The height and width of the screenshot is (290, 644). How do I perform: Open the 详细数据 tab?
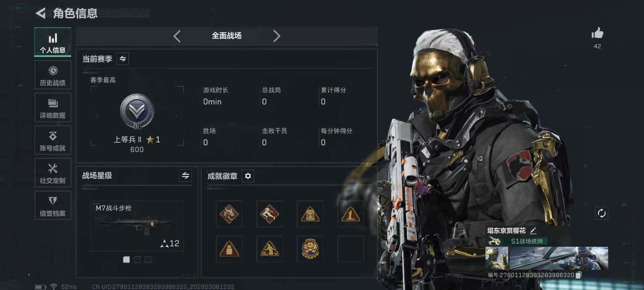tap(53, 107)
